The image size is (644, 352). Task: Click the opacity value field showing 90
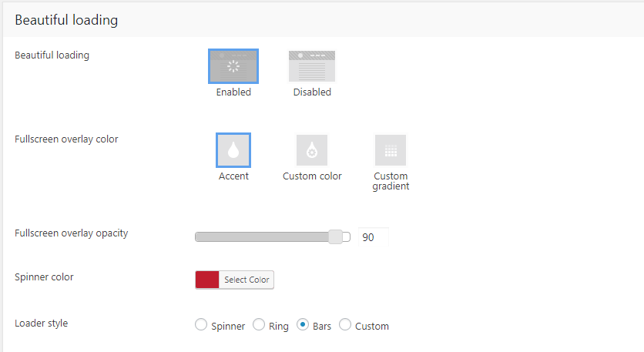click(373, 237)
